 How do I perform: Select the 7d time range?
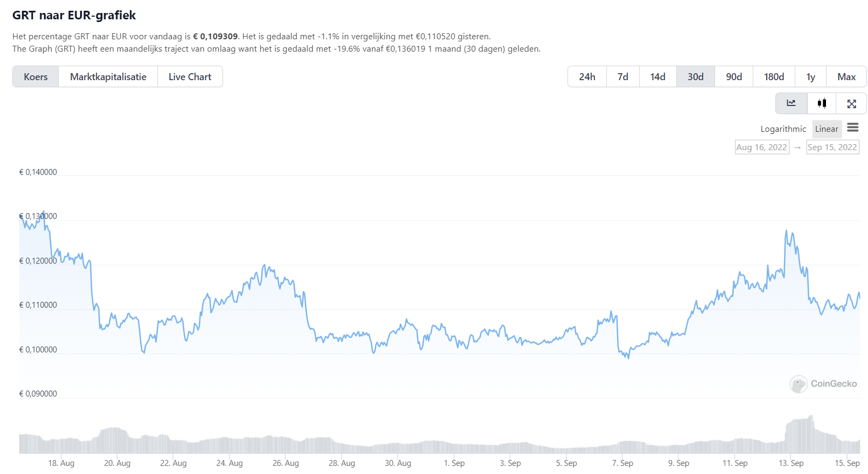(x=622, y=77)
